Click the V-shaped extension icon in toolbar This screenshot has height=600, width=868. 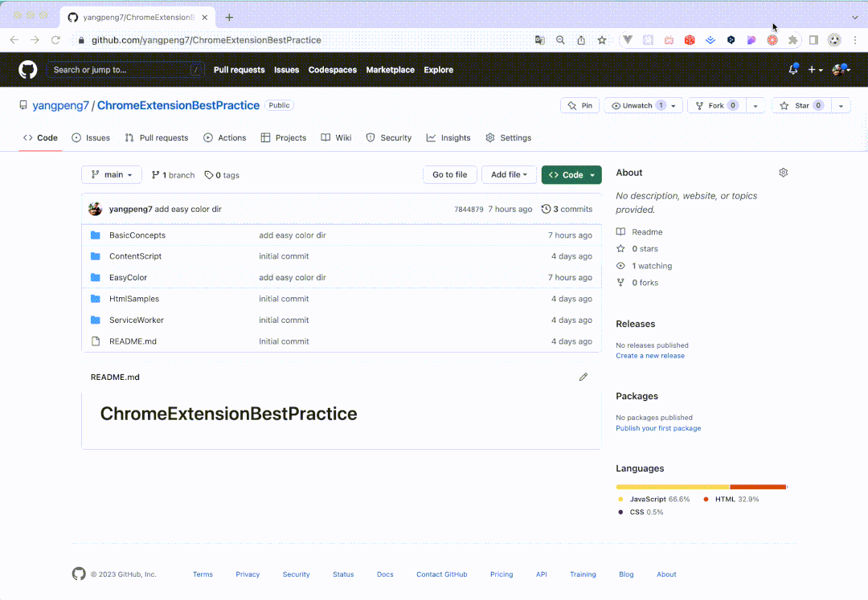coord(627,40)
